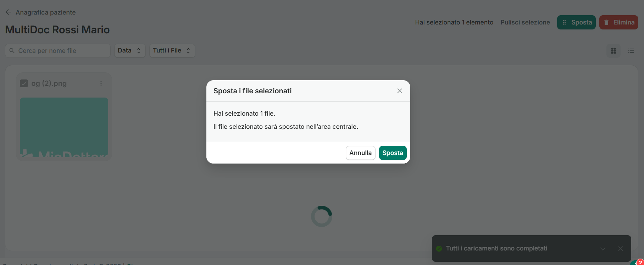Dismiss the upload completed notification
The image size is (644, 265).
click(x=621, y=249)
